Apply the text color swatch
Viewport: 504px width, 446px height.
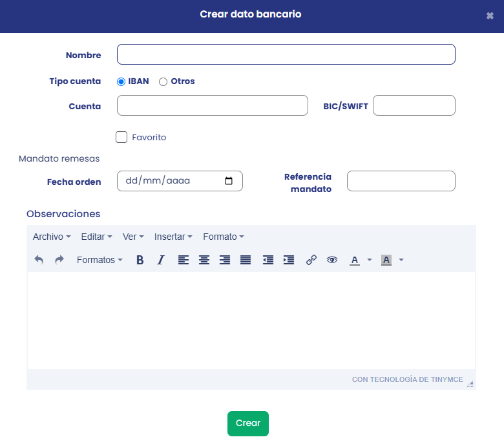(x=354, y=260)
